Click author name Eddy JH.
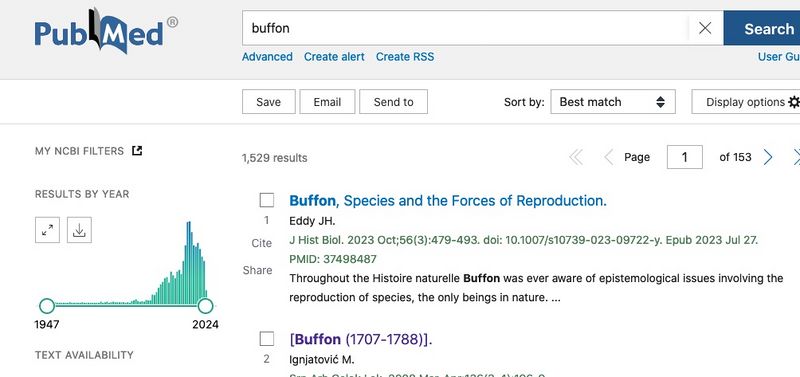The width and height of the screenshot is (800, 377). (x=312, y=221)
